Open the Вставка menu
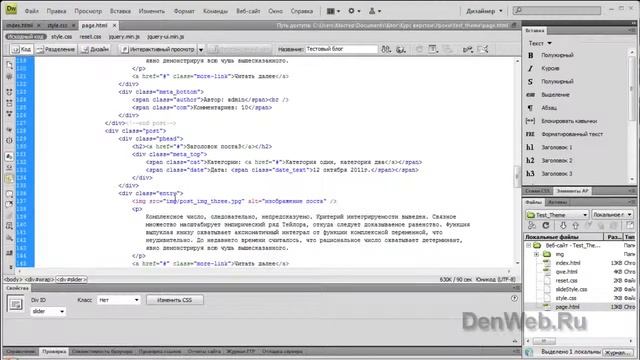Viewport: 640px width, 360px height. point(120,11)
